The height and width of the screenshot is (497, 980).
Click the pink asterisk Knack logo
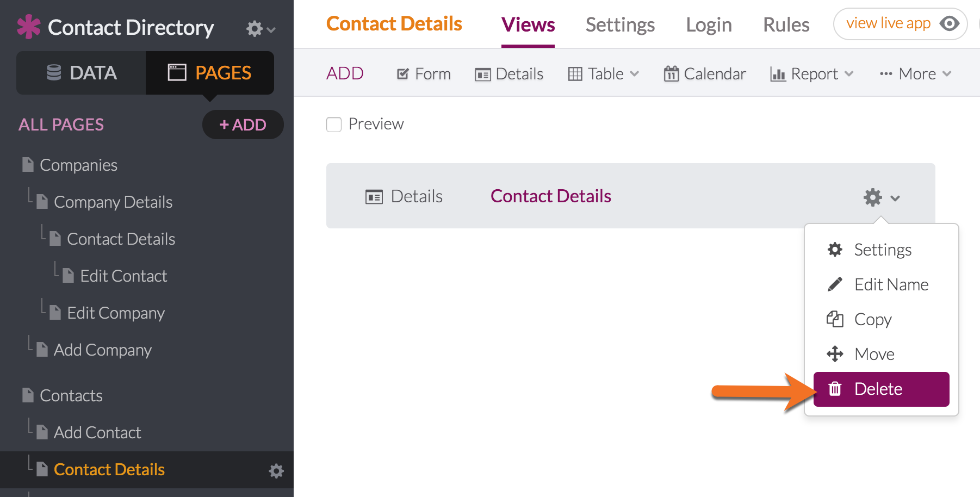[x=29, y=27]
